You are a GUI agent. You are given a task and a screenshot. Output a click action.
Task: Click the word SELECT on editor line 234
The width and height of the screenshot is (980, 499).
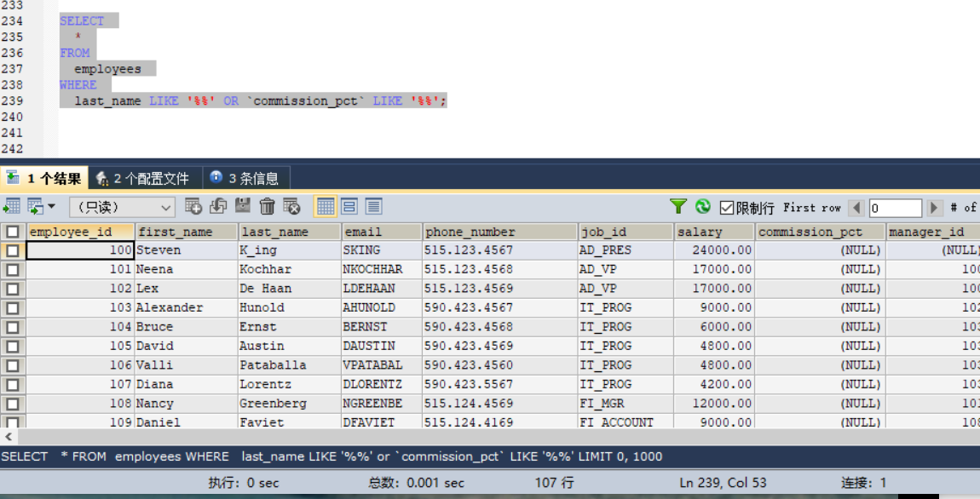(82, 21)
